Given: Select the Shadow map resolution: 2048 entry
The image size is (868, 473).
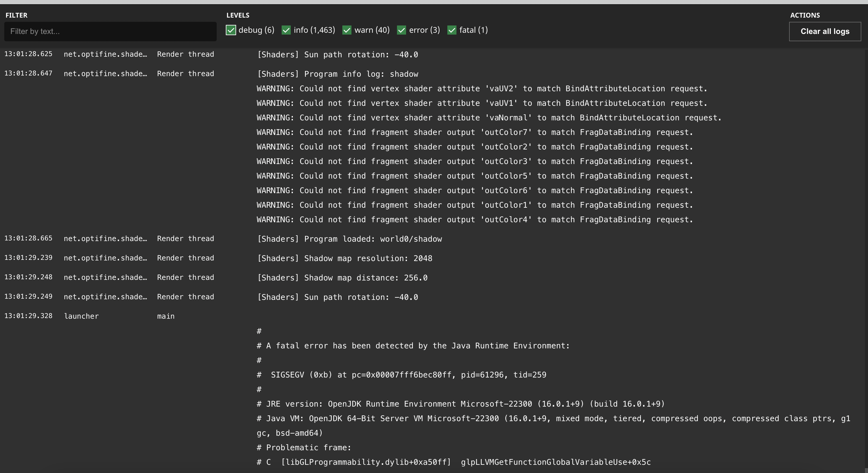Looking at the screenshot, I should click(344, 259).
